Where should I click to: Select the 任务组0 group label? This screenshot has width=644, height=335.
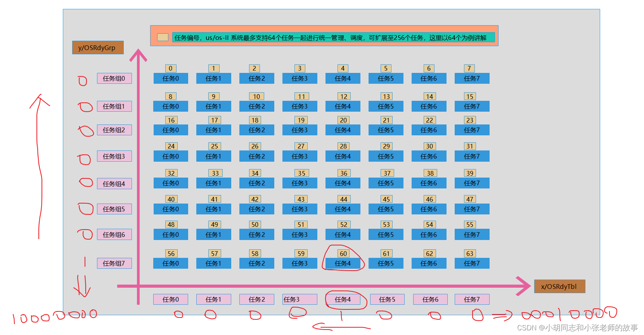pos(114,78)
